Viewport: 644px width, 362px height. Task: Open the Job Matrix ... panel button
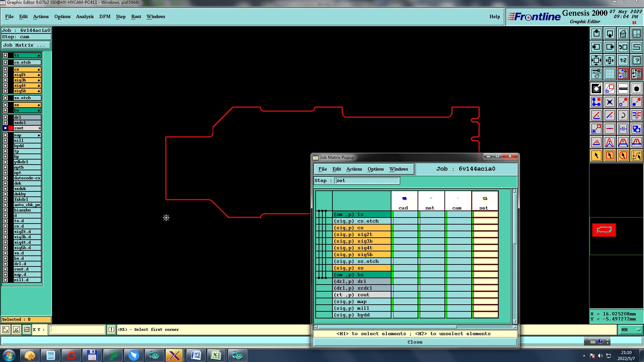pyautogui.click(x=26, y=45)
